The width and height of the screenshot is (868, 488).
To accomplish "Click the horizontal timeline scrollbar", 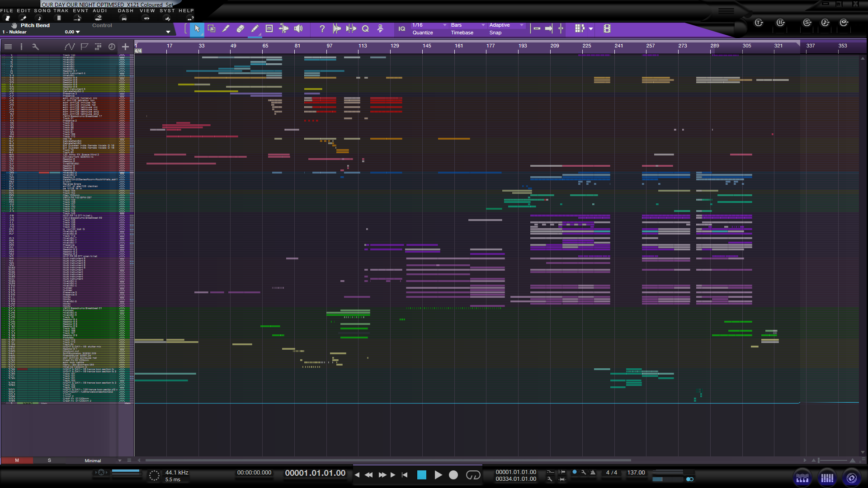I will [x=388, y=460].
